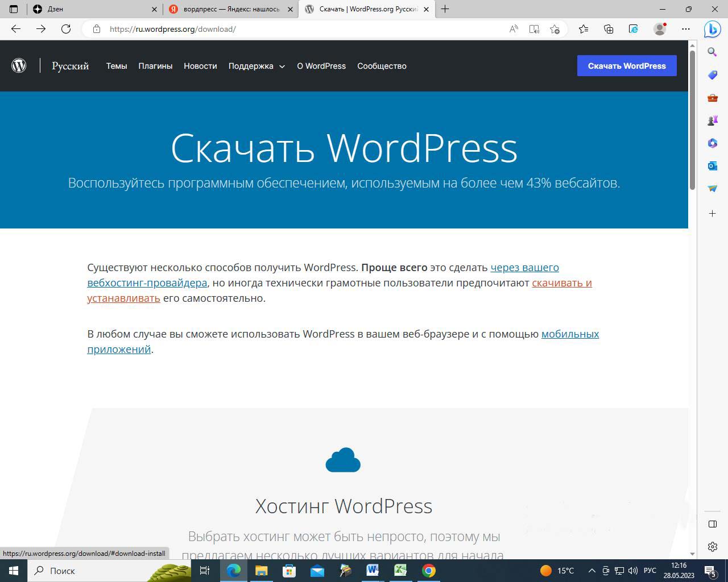
Task: Open Outlook from Edge sidebar
Action: click(712, 166)
